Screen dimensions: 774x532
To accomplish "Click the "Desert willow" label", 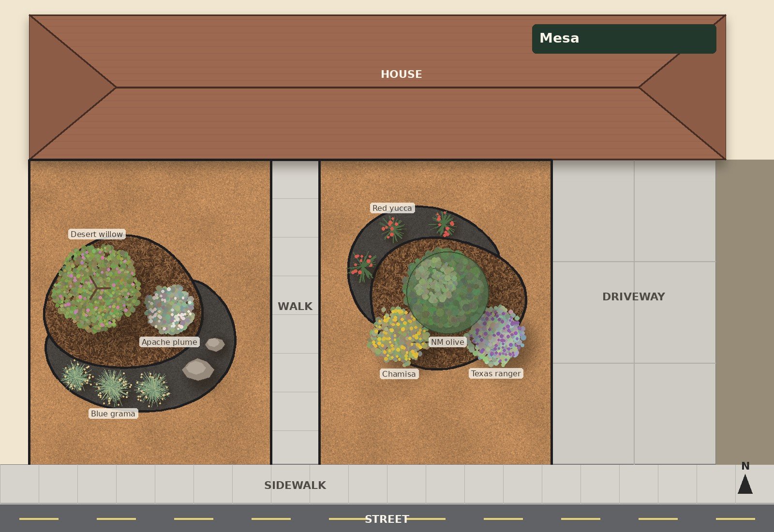I will coord(97,234).
